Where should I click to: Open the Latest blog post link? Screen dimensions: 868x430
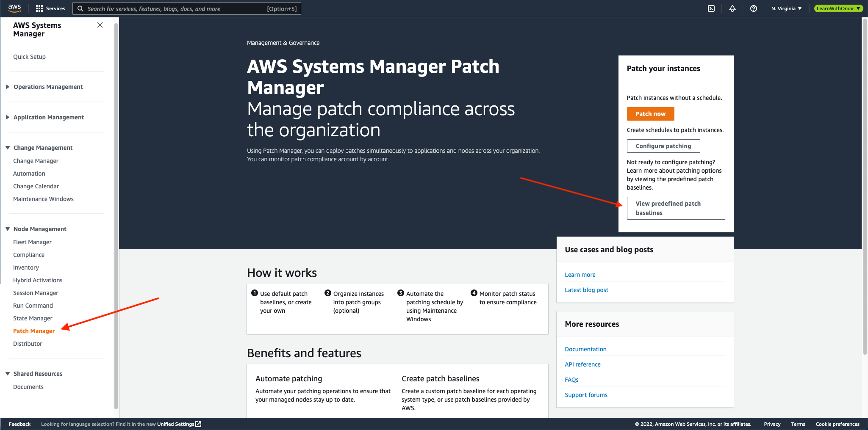click(x=586, y=290)
